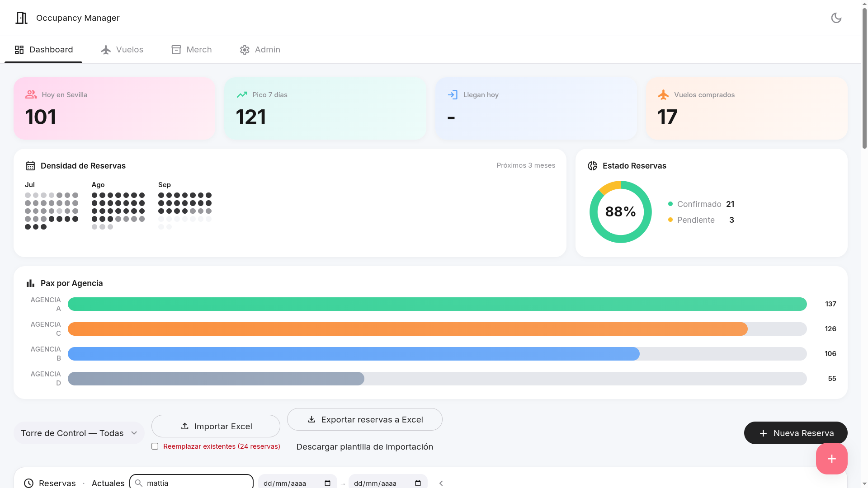This screenshot has height=488, width=868.
Task: Click the value 55 for Agencia D
Action: pos(832,379)
